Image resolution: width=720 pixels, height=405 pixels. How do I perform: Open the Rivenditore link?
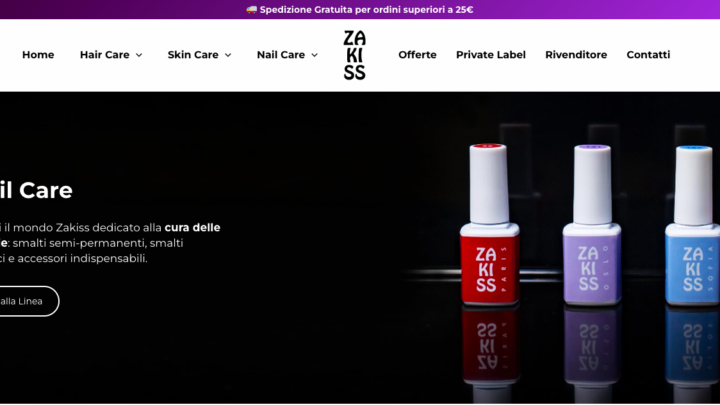[x=576, y=55]
